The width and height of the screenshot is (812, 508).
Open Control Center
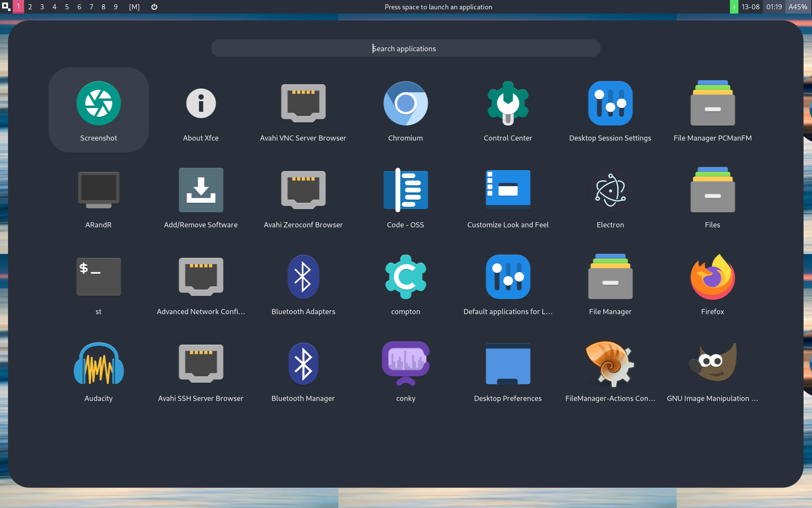click(x=508, y=110)
